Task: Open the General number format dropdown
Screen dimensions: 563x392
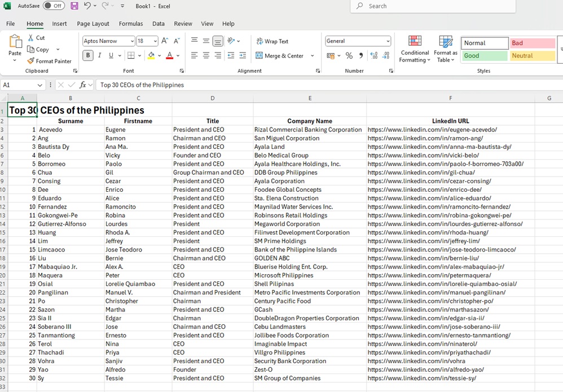Action: (388, 41)
